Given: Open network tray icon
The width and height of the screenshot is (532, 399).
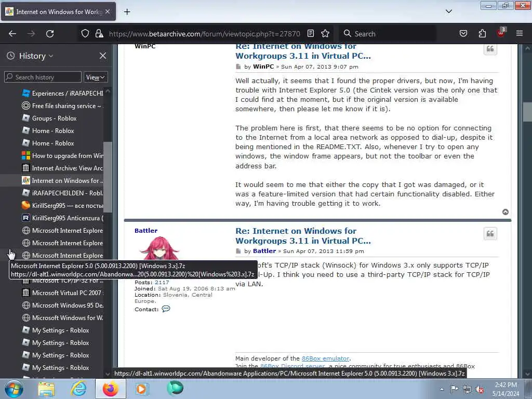Looking at the screenshot, I should pos(467,390).
